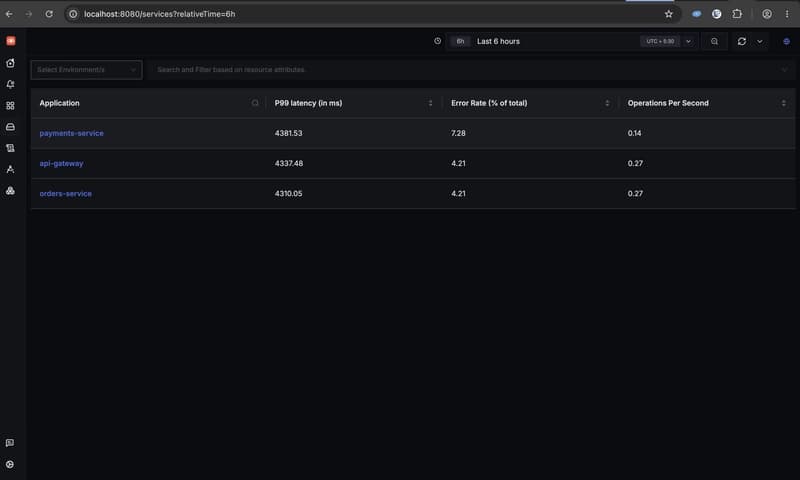
Task: Click the 4337.48 latency value
Action: (x=289, y=163)
